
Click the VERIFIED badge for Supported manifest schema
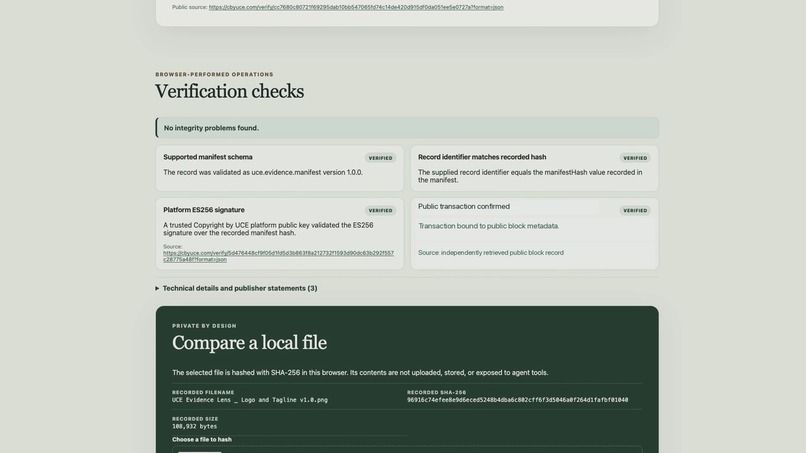click(x=380, y=158)
